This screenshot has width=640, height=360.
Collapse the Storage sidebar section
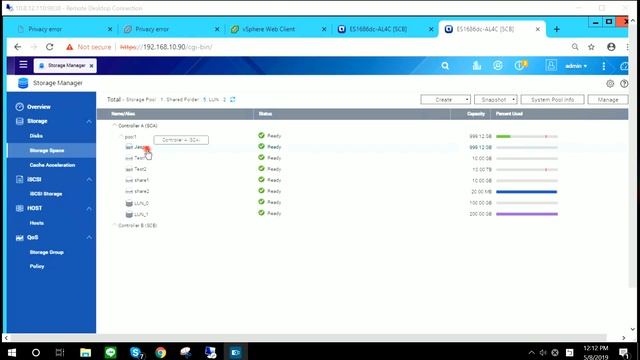89,122
